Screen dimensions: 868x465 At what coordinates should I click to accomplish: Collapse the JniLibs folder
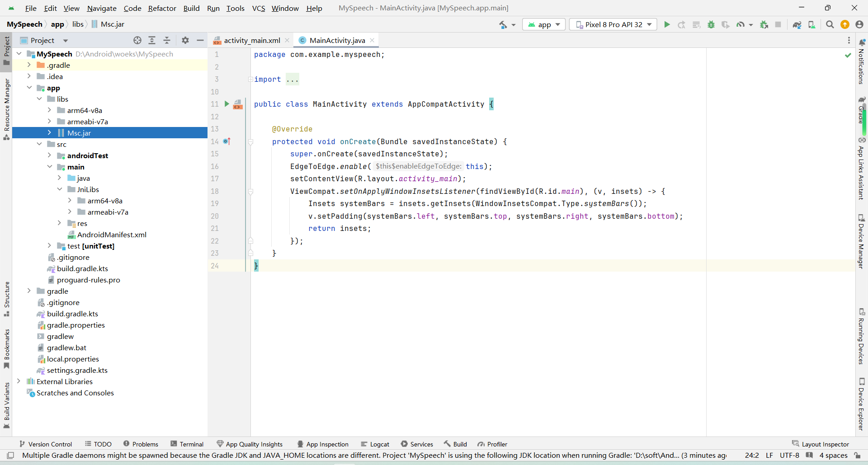click(x=60, y=189)
